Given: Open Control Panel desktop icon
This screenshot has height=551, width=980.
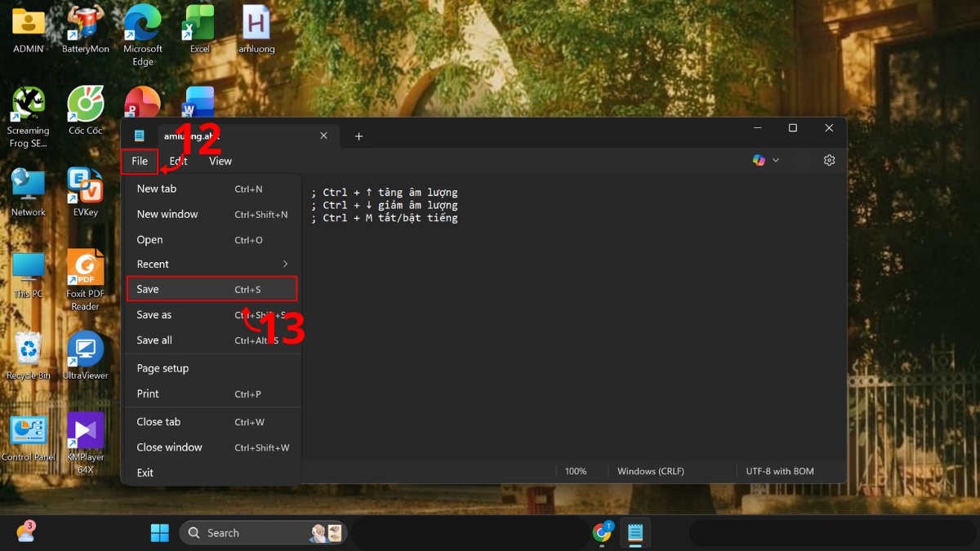Looking at the screenshot, I should tap(29, 438).
